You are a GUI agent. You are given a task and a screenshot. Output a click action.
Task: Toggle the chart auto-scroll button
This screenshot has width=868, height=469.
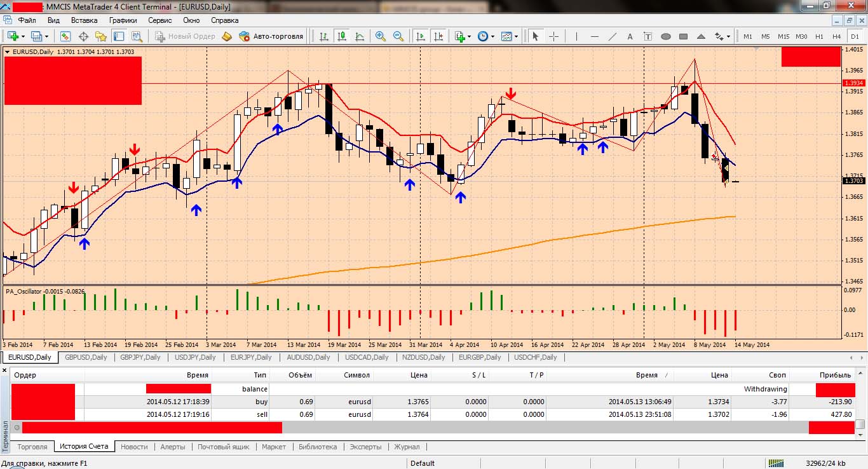point(420,36)
